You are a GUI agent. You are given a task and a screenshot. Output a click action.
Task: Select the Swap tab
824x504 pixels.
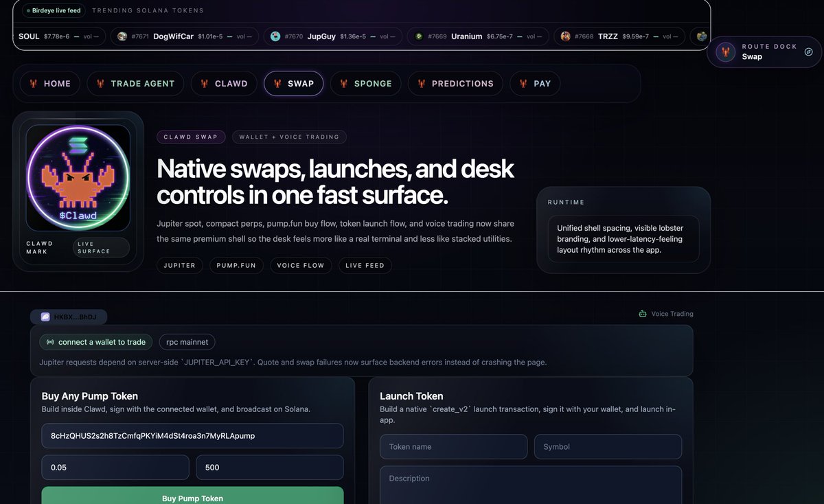point(293,84)
